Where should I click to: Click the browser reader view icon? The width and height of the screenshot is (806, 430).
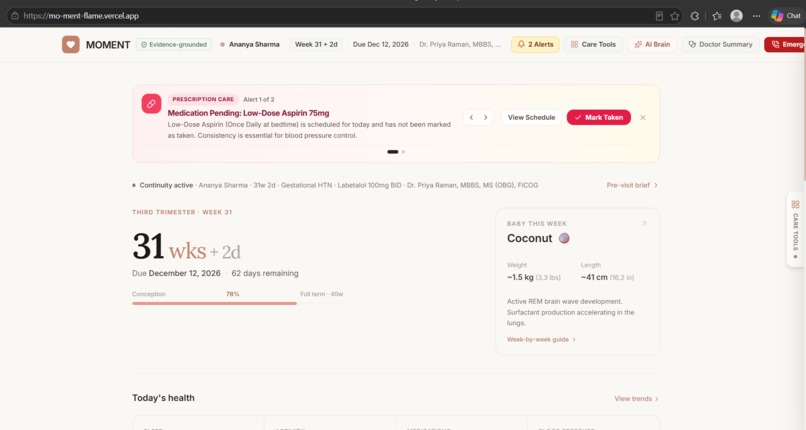click(659, 16)
